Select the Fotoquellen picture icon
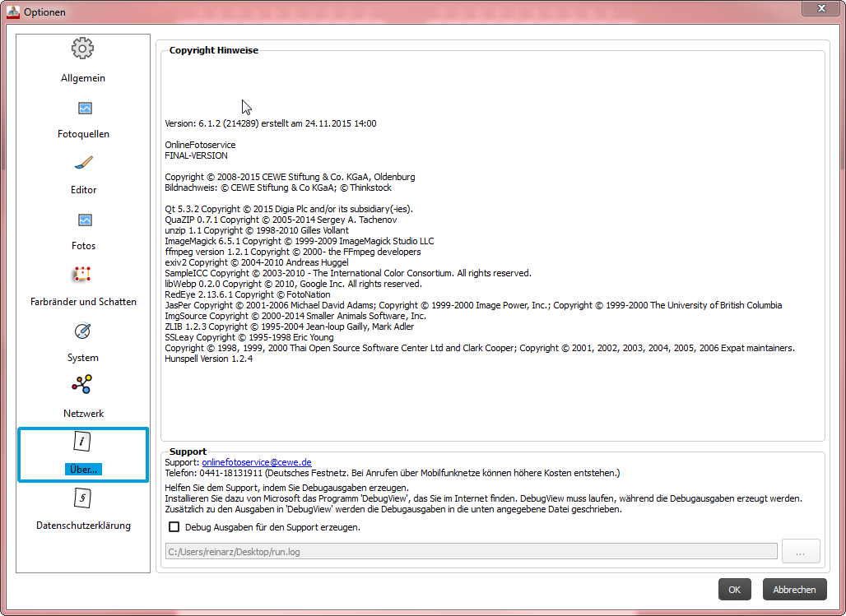The image size is (846, 616). [85, 109]
